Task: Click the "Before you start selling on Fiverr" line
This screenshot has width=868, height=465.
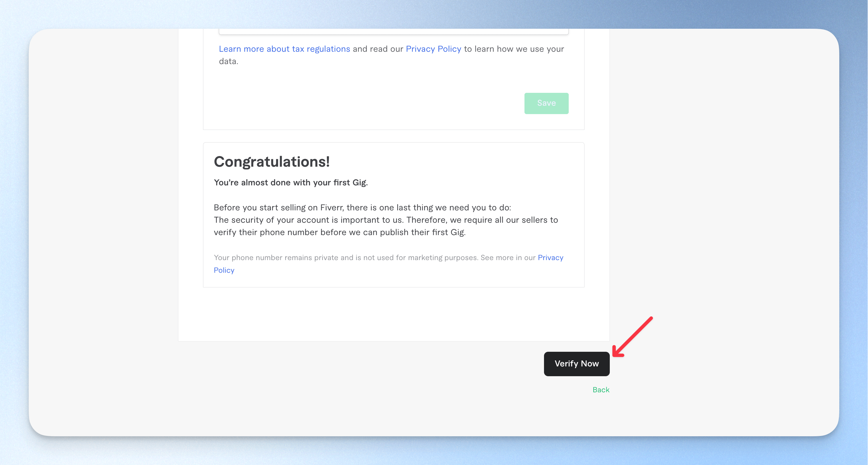Action: point(362,208)
